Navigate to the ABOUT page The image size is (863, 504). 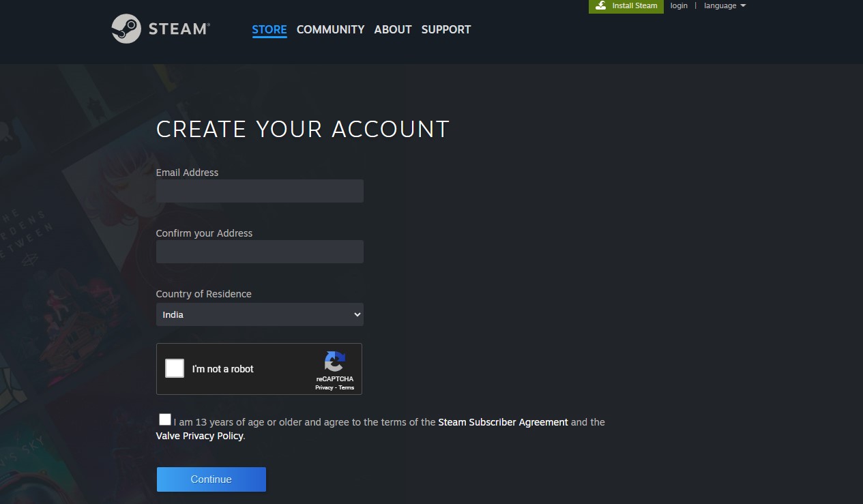click(x=393, y=29)
